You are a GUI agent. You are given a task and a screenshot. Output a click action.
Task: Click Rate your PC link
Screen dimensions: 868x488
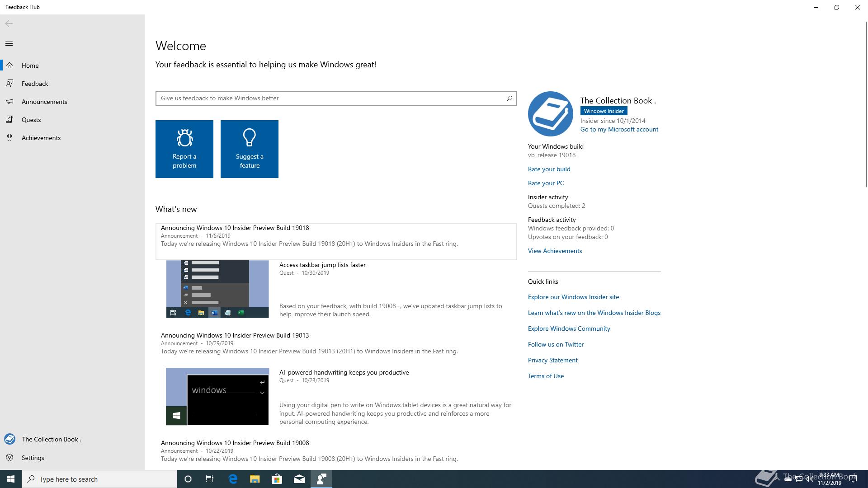(546, 183)
